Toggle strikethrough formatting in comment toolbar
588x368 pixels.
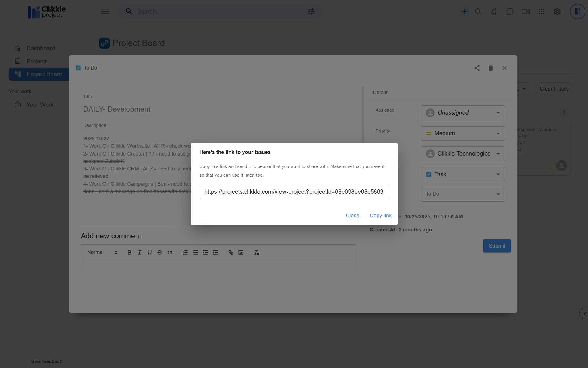coord(160,252)
